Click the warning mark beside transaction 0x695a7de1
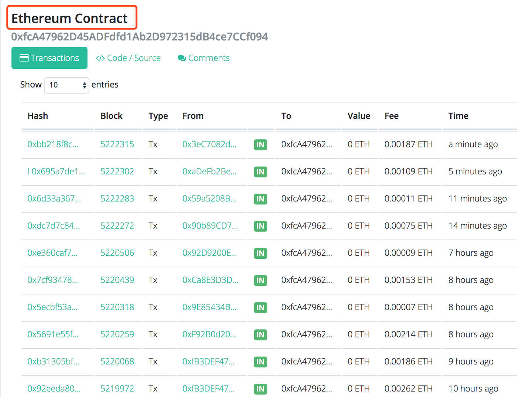Viewport: 532px width, 397px height. point(29,172)
